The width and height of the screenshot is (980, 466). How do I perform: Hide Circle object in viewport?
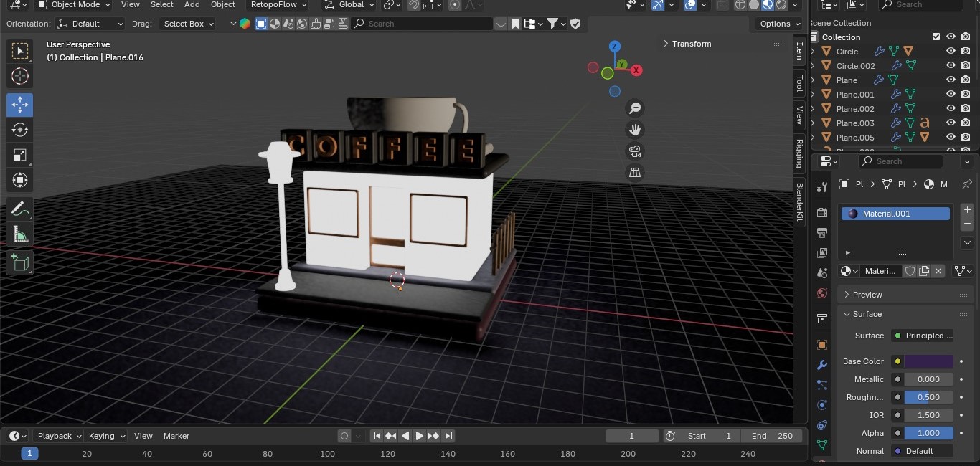[951, 52]
